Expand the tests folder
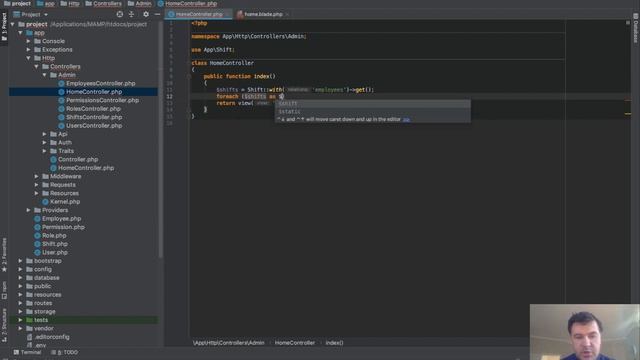640x360 pixels. click(20, 320)
